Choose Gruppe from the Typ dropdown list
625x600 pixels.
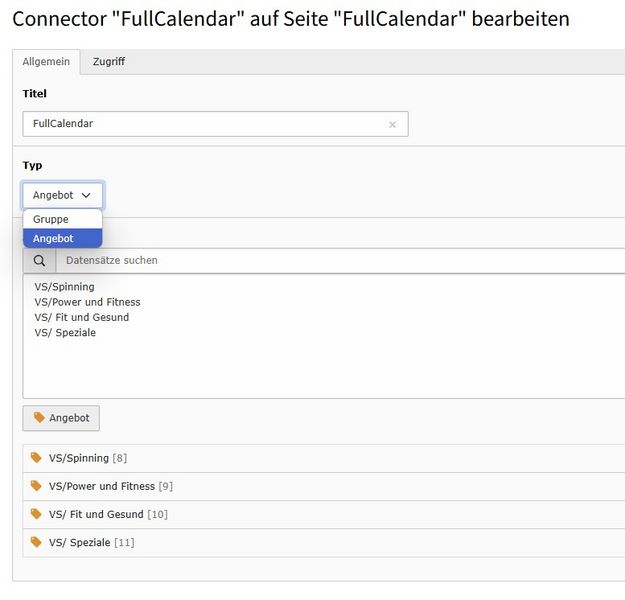coord(51,219)
